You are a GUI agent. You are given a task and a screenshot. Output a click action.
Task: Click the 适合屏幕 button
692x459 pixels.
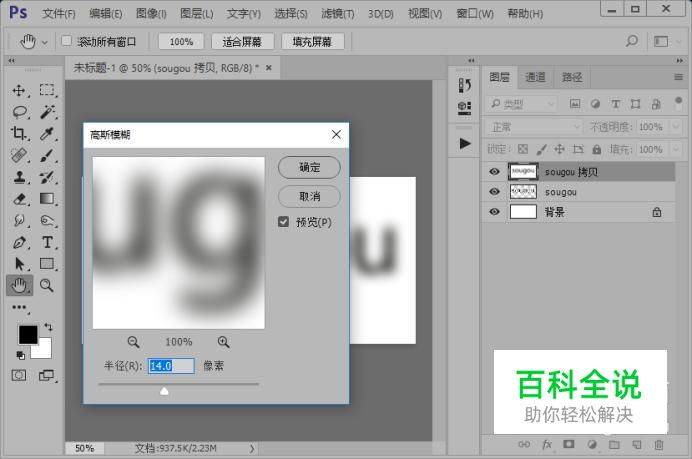(242, 41)
